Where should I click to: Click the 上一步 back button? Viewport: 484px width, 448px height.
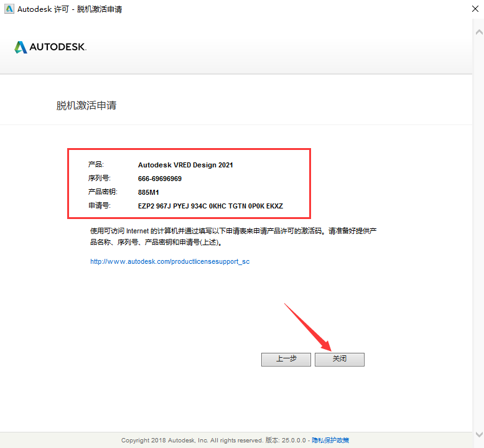tap(286, 360)
